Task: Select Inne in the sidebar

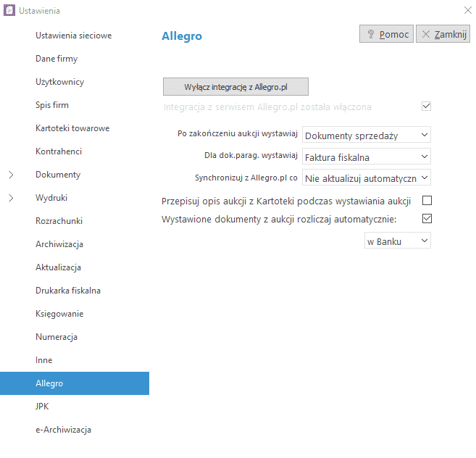Action: [x=43, y=360]
